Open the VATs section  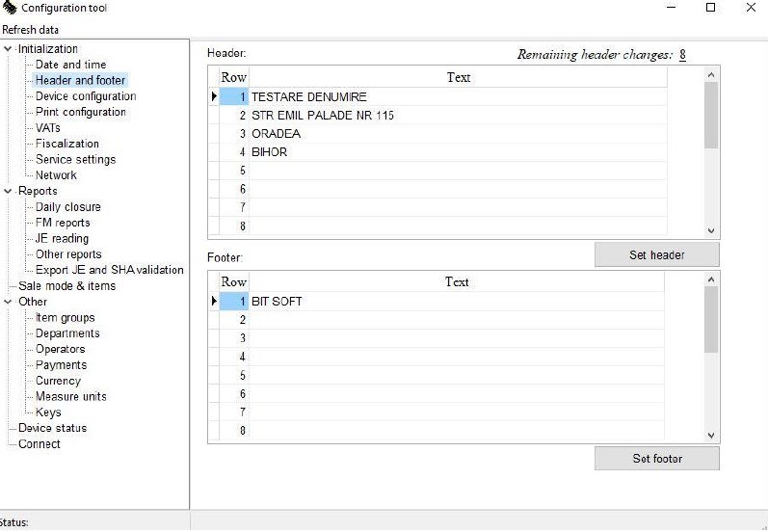48,128
